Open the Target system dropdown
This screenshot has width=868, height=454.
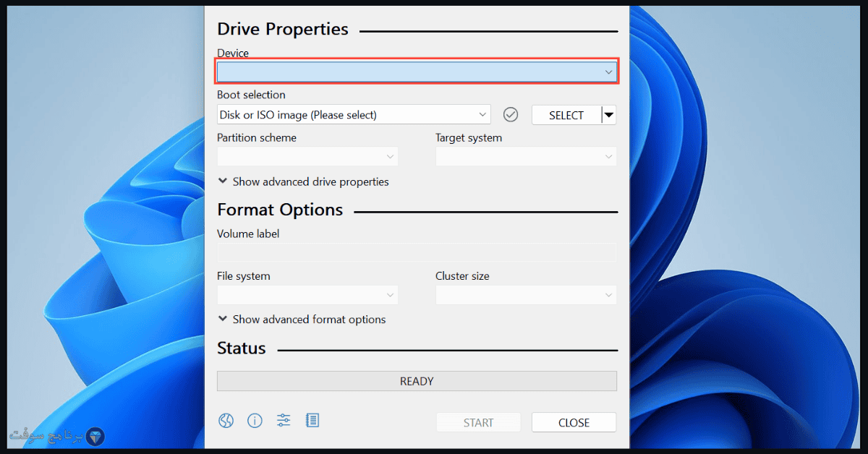coord(526,156)
